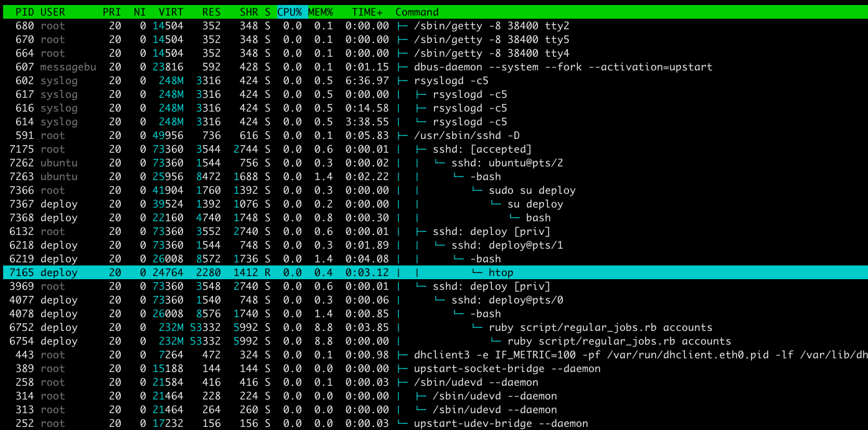
Task: Click the Command column header
Action: [x=417, y=12]
